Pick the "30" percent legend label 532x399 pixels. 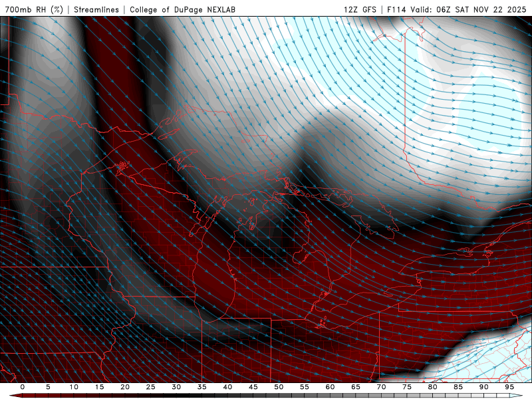[176, 387]
